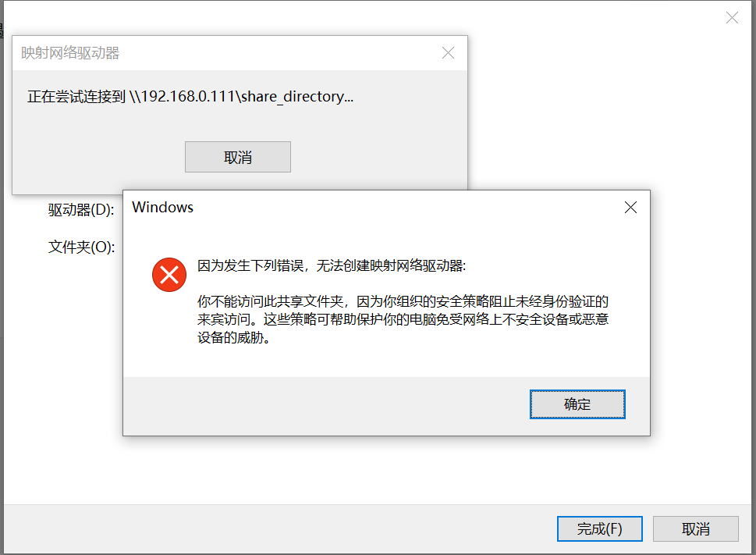This screenshot has width=756, height=555.
Task: Click the 设备的威胁 last line of message
Action: pos(232,337)
